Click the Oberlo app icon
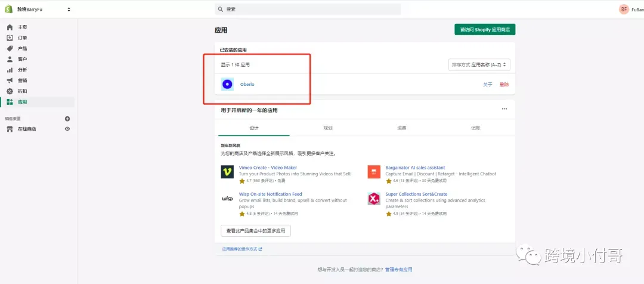644x284 pixels. [x=227, y=84]
